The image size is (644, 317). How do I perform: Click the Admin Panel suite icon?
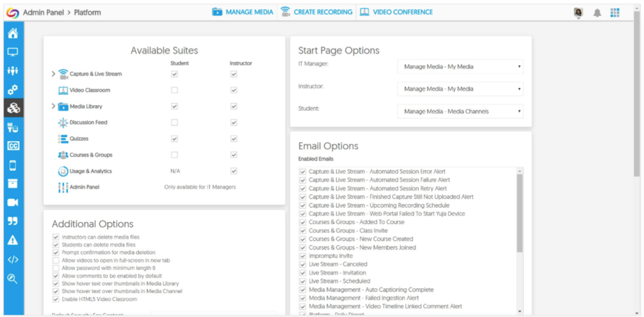click(x=63, y=188)
